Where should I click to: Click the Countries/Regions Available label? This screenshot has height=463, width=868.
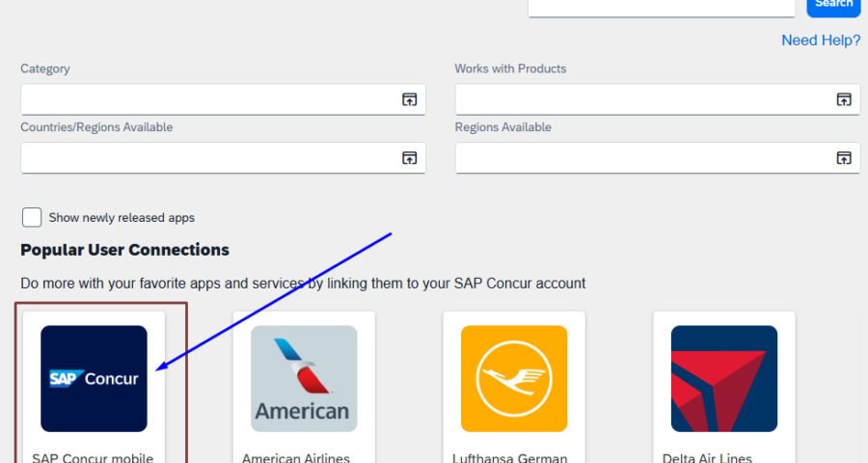96,126
